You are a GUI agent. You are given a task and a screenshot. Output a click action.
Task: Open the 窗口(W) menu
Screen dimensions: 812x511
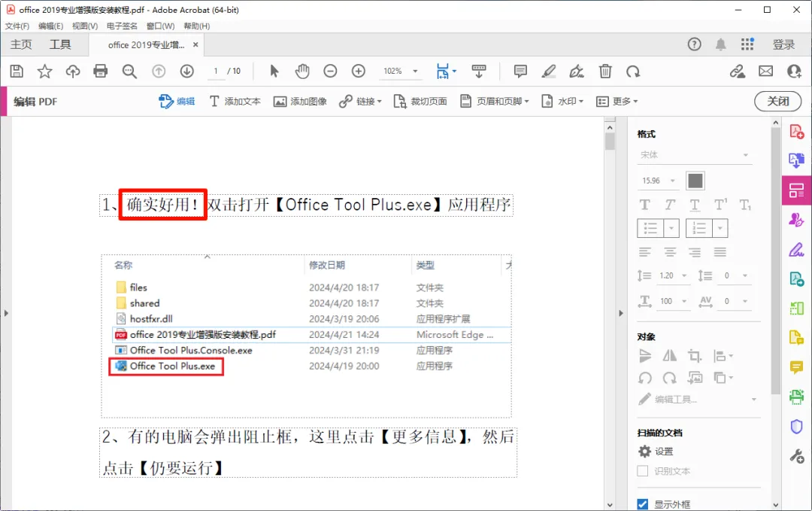click(161, 26)
